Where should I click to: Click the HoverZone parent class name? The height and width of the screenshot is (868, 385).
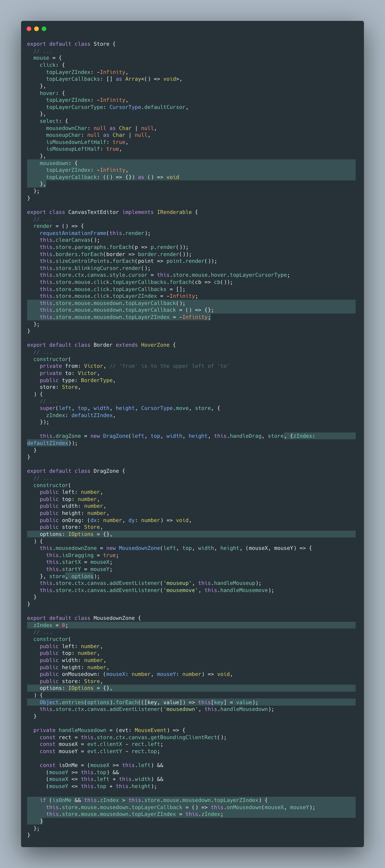click(x=155, y=345)
